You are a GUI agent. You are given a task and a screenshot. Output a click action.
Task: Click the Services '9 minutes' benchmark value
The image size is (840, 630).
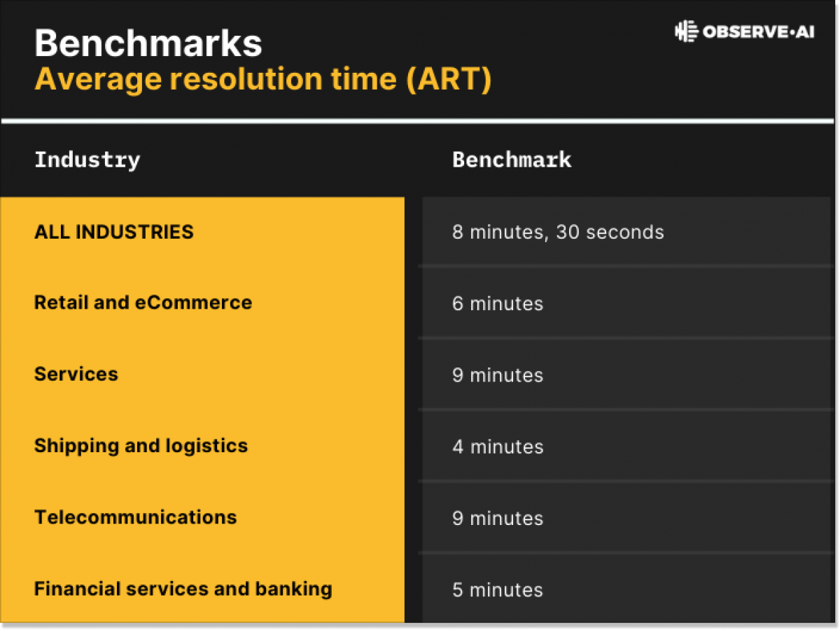coord(498,375)
